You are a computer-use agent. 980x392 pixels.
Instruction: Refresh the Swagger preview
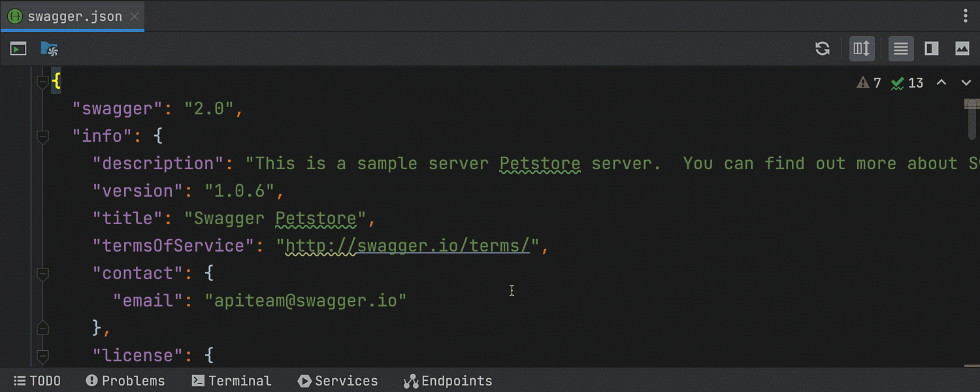coord(823,48)
